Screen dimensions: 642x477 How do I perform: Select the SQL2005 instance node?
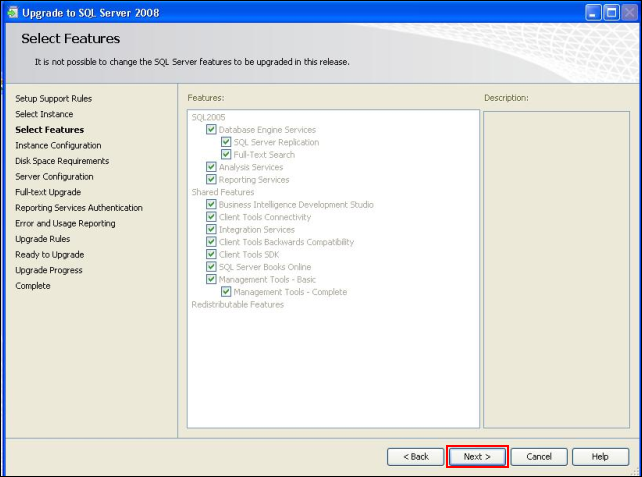[208, 117]
